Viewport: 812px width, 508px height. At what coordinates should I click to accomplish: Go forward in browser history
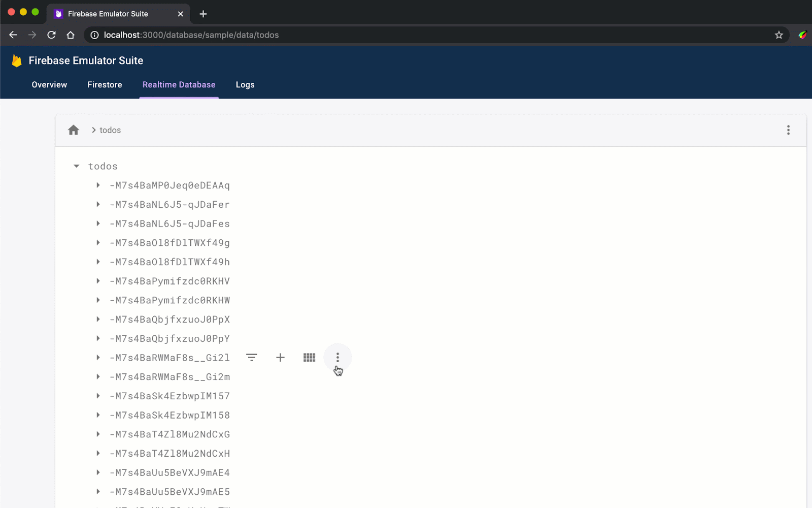click(32, 35)
